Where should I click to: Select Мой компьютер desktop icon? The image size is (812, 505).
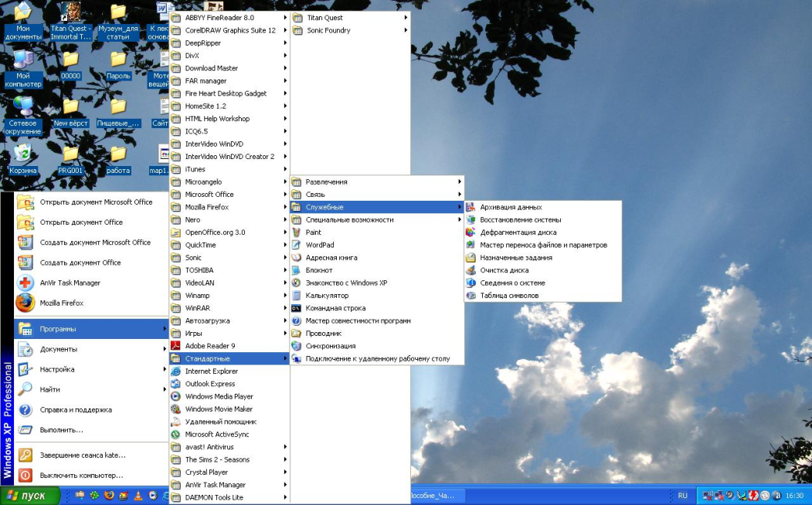[22, 69]
